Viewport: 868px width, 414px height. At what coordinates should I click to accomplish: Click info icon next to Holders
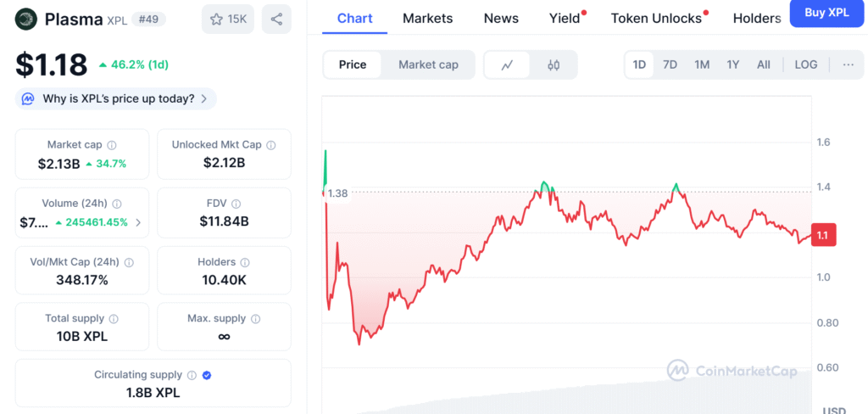(x=244, y=263)
